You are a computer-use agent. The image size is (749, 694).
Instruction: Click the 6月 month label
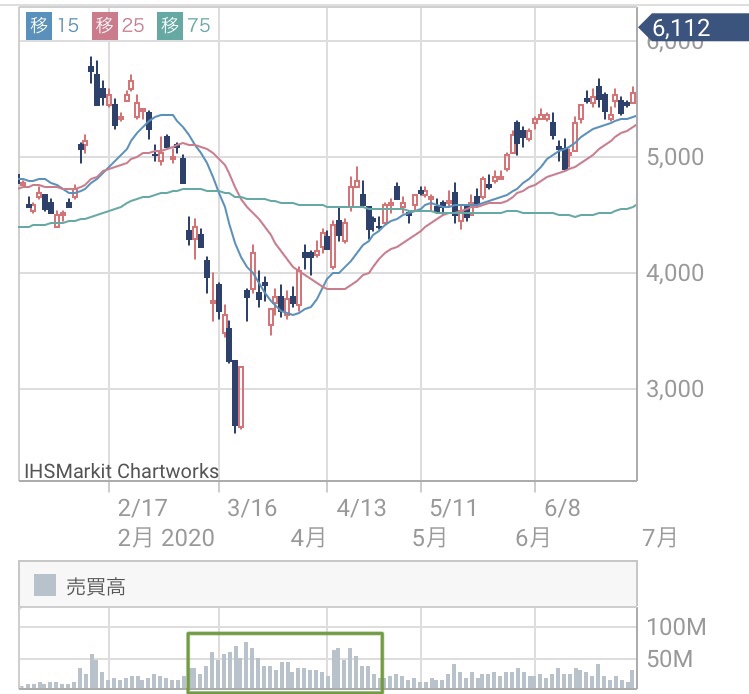[x=533, y=538]
